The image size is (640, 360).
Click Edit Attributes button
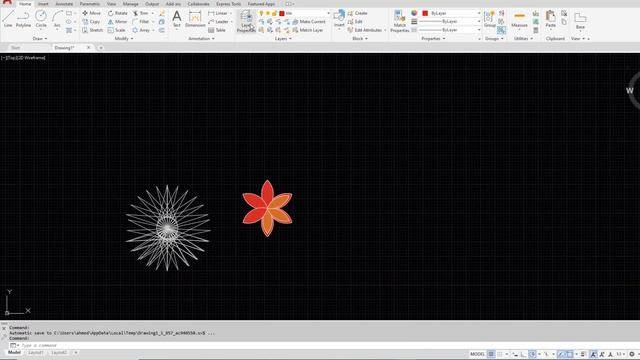[x=365, y=30]
